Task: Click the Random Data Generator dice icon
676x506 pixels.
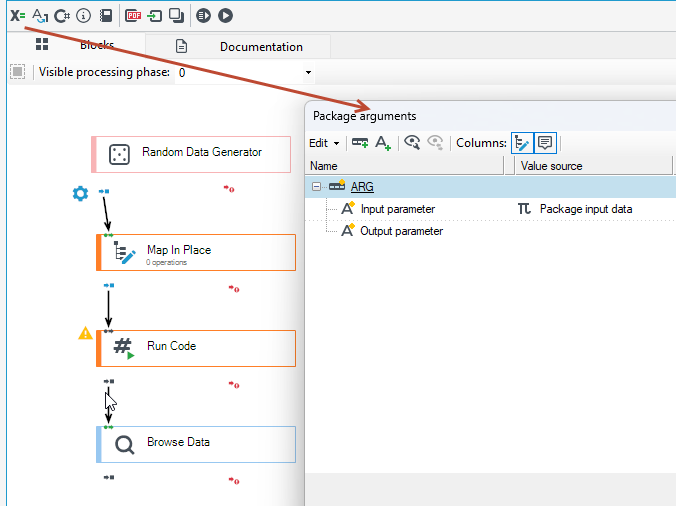Action: click(119, 155)
